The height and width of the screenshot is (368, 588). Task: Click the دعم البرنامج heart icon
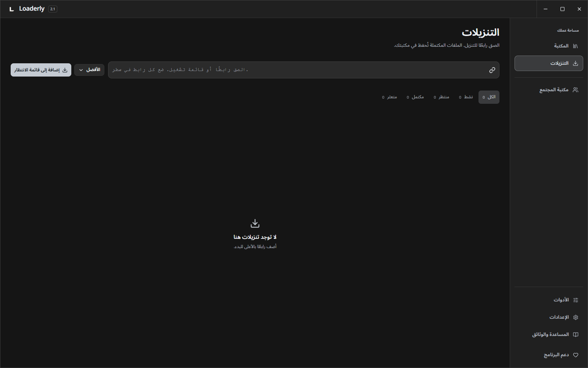(x=576, y=355)
